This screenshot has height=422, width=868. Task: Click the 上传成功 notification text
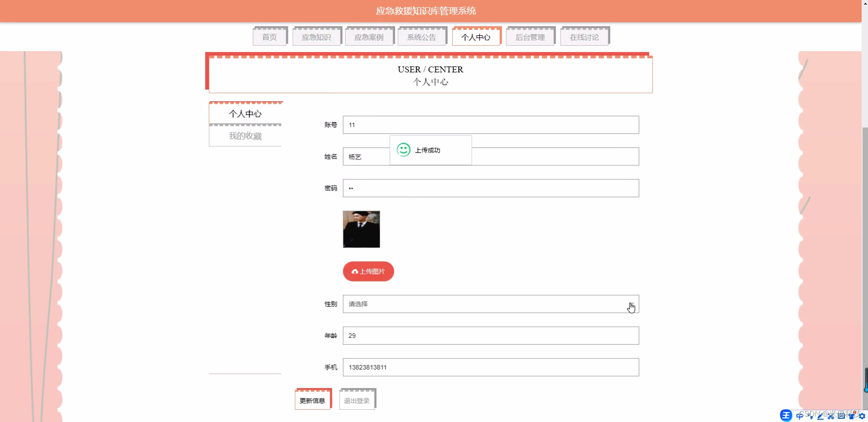[428, 150]
